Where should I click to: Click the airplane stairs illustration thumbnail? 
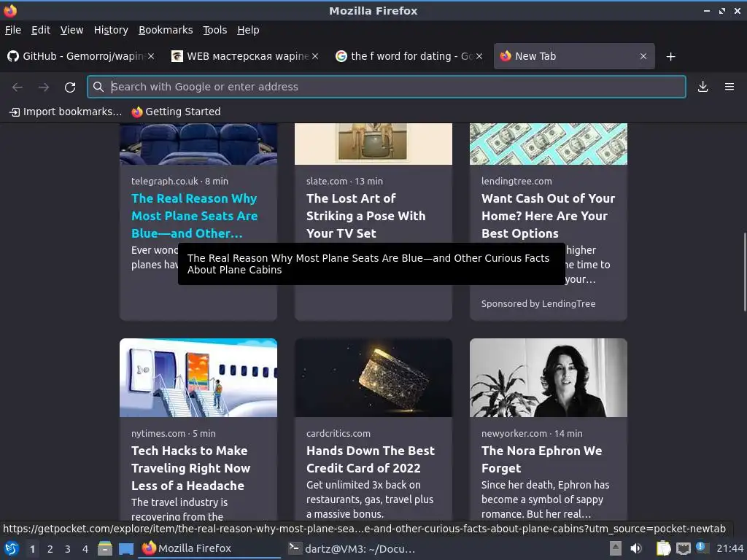(198, 378)
